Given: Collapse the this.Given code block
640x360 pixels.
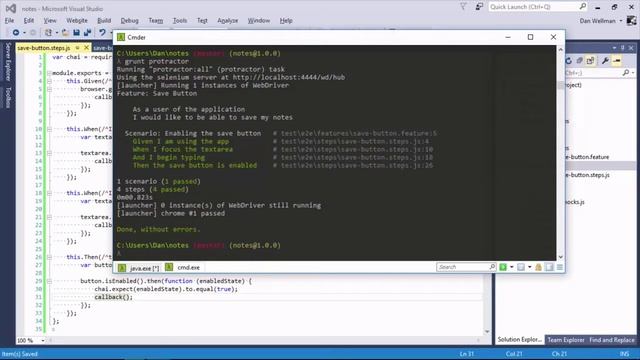Looking at the screenshot, I should pyautogui.click(x=49, y=81).
